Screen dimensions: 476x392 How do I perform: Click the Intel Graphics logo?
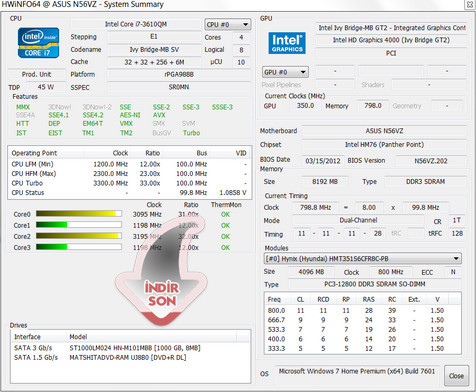(287, 43)
